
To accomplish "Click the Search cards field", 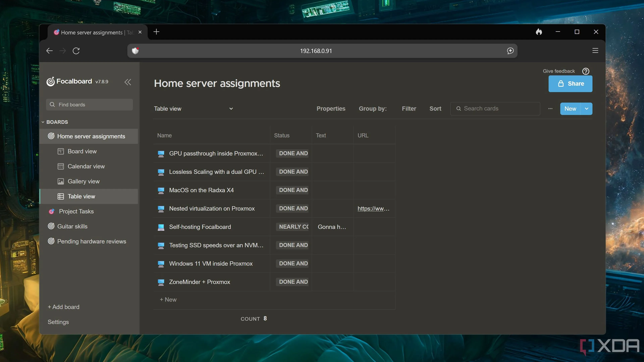I will pos(495,109).
